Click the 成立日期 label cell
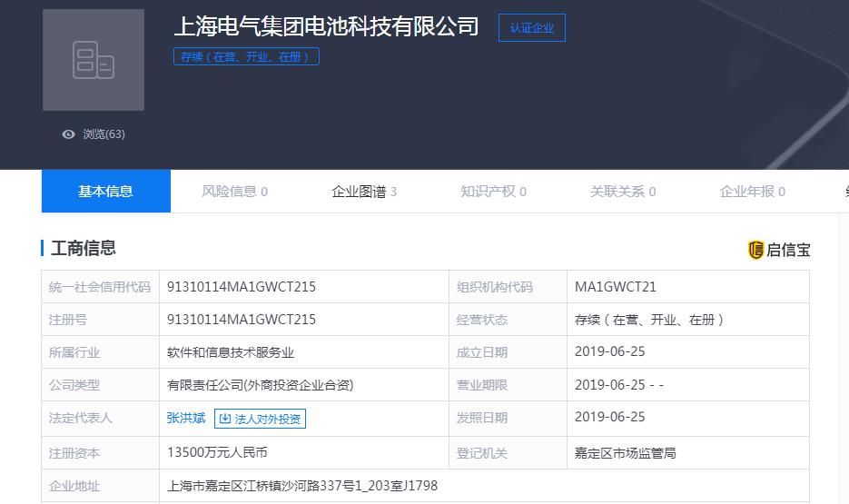The image size is (849, 504). click(x=508, y=352)
